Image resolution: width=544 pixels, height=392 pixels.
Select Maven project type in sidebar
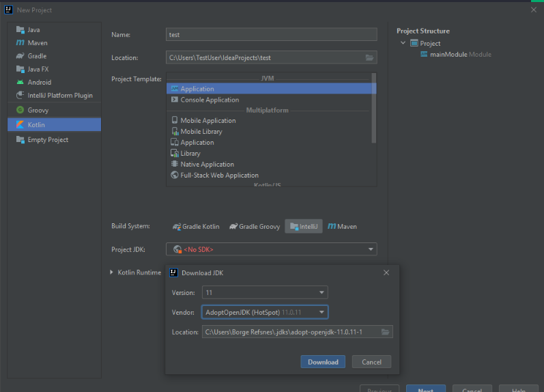[x=55, y=43]
